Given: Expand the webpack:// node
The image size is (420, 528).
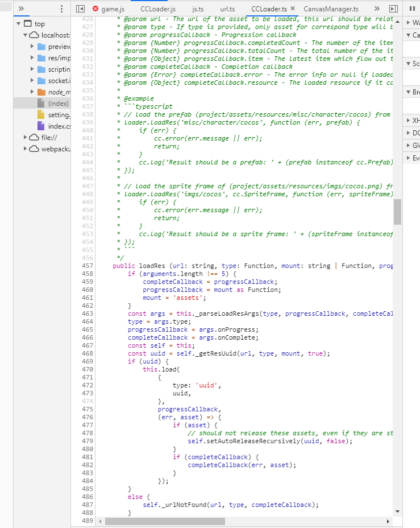Looking at the screenshot, I should point(25,148).
